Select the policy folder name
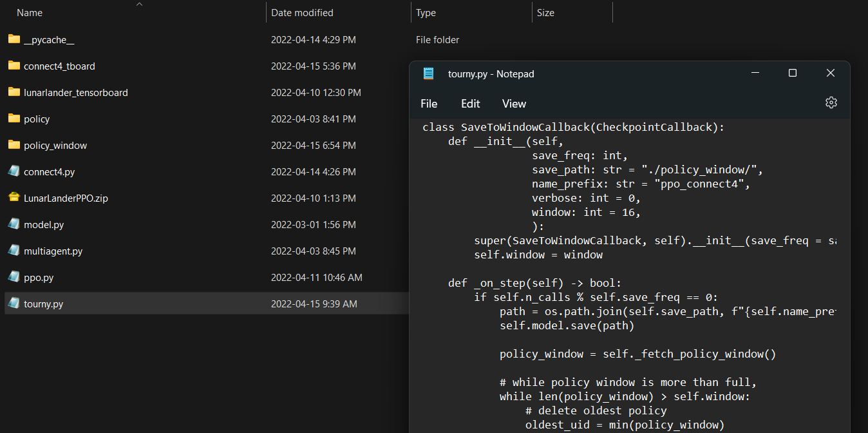Screen dimensions: 868x433 click(37, 119)
